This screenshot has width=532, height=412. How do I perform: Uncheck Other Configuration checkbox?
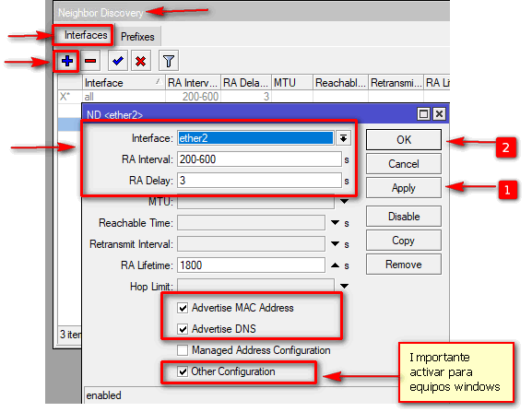183,371
